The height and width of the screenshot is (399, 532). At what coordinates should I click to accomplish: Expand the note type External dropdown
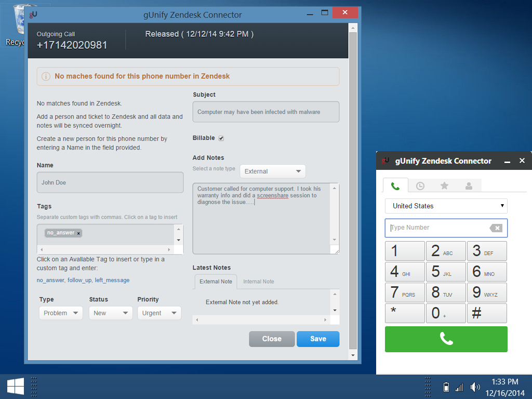[273, 171]
